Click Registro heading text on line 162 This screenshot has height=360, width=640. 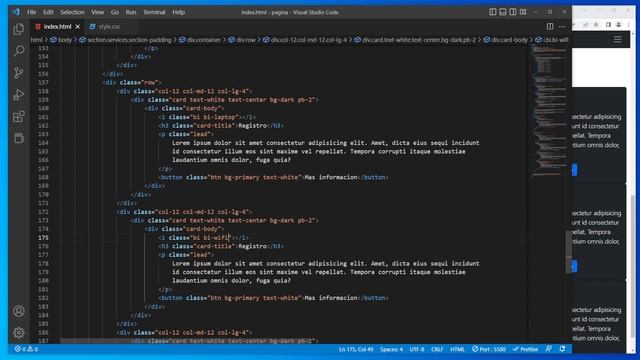click(252, 126)
